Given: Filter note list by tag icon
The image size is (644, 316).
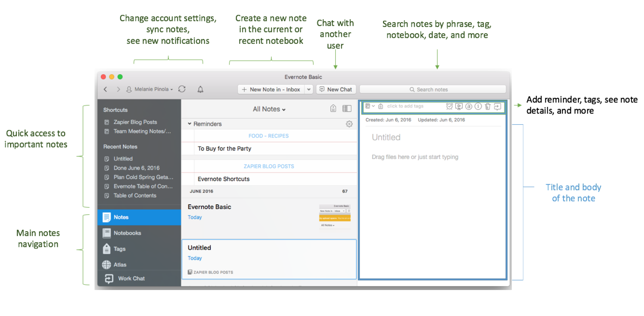Looking at the screenshot, I should (333, 108).
